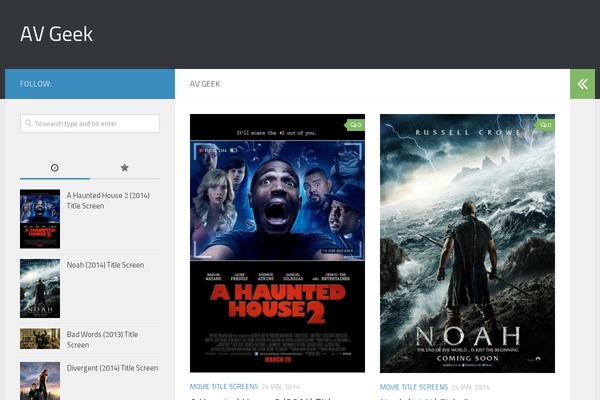
Task: Click comment count badge on Noah poster
Action: 545,125
